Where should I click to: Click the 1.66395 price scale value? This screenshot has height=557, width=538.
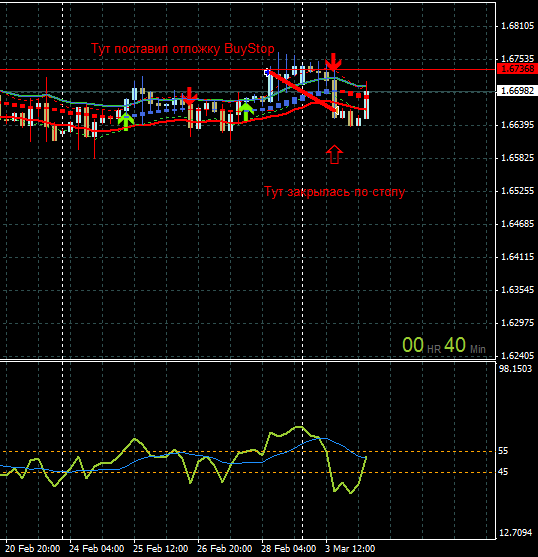517,125
